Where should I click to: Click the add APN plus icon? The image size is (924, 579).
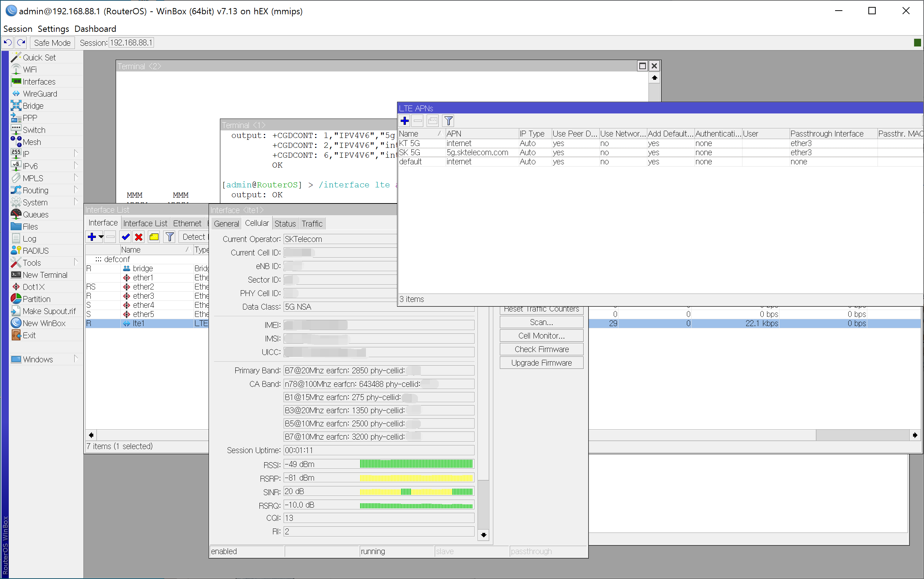405,121
